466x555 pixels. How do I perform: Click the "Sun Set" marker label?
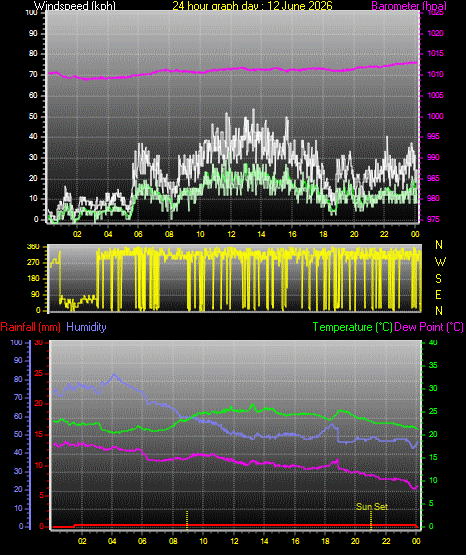point(372,507)
